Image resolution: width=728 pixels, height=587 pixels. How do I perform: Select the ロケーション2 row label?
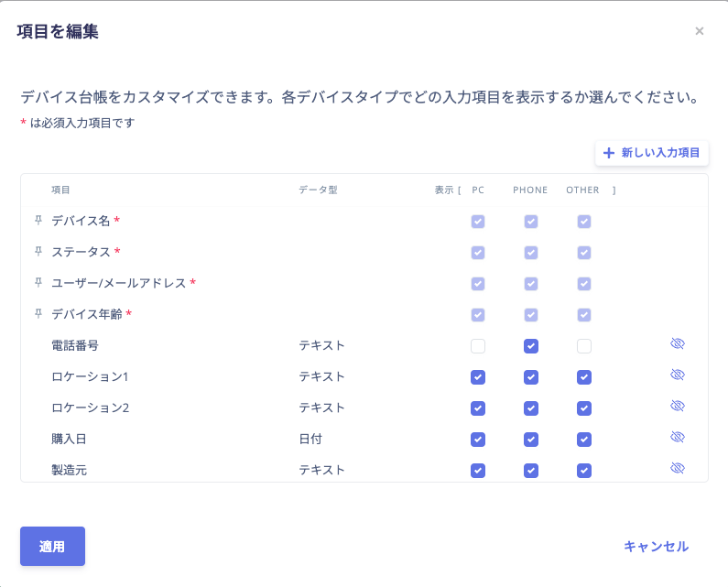pos(90,408)
